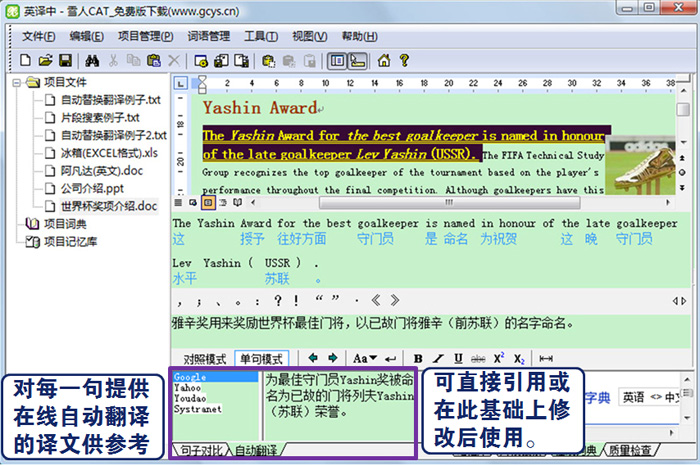
Task: Click the Save disk icon
Action: pyautogui.click(x=65, y=60)
